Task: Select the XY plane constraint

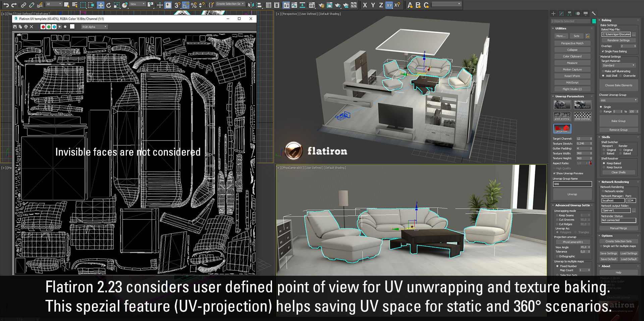Action: 389,5
